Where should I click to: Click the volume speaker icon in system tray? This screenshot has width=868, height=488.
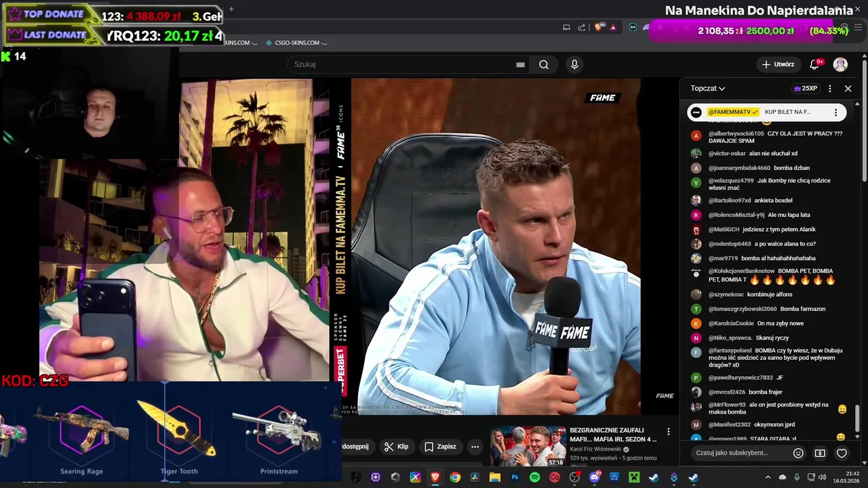[x=821, y=477]
